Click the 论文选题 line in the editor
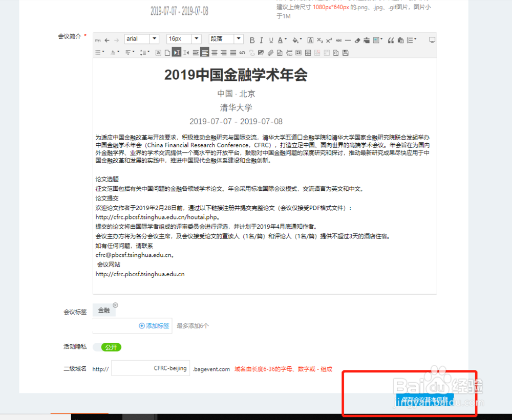512x420 pixels. click(107, 179)
